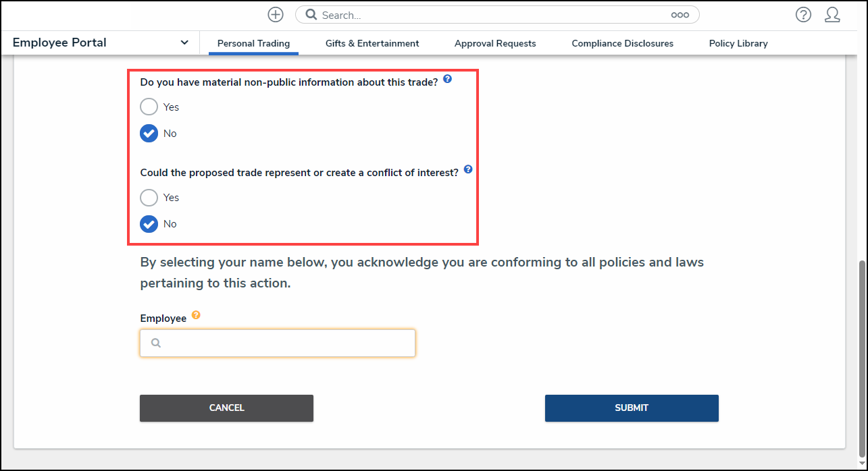This screenshot has height=471, width=868.
Task: Select Yes for material non-public information
Action: click(149, 106)
